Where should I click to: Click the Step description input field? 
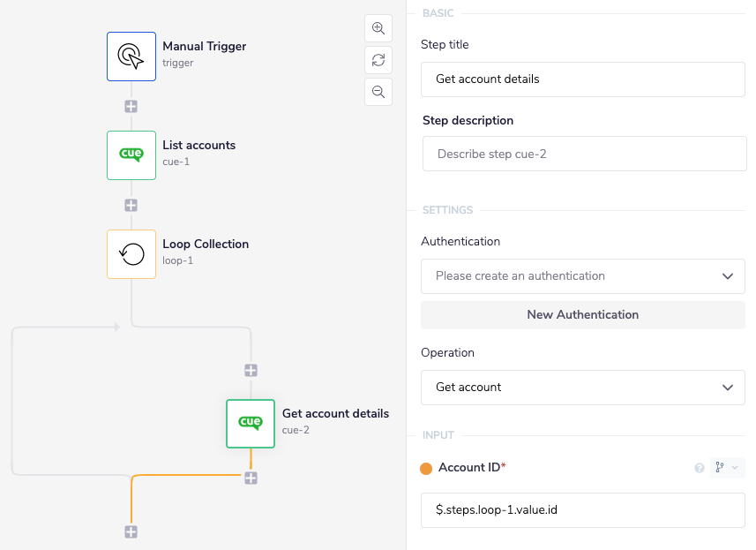pos(584,154)
